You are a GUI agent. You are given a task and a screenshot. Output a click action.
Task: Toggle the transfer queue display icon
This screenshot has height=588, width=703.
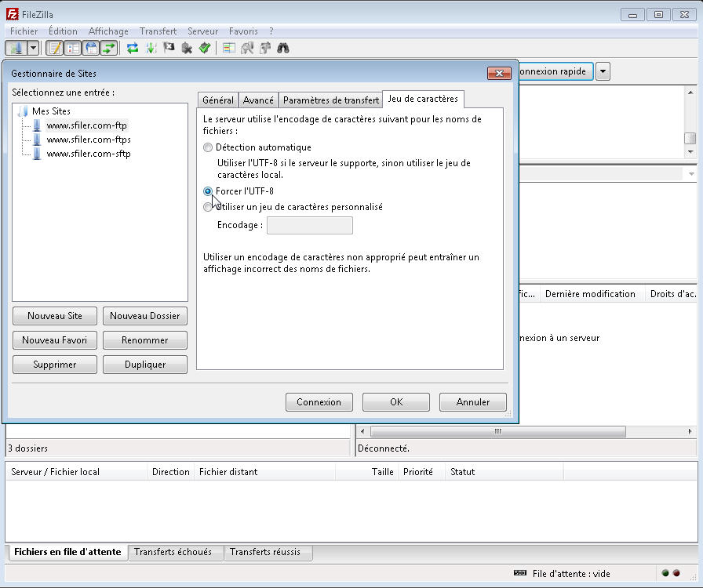[x=109, y=48]
